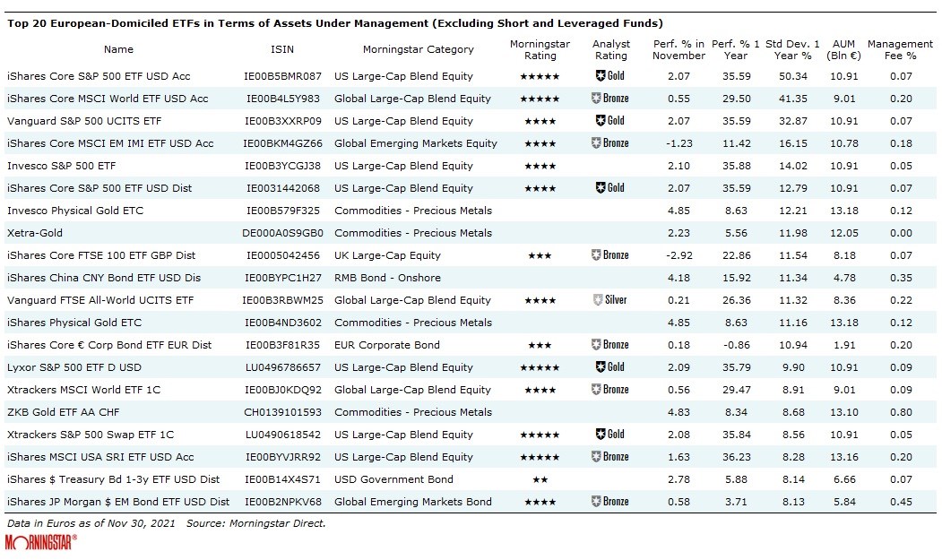The width and height of the screenshot is (942, 560).
Task: Click the Morningstar Category column header
Action: tap(418, 49)
